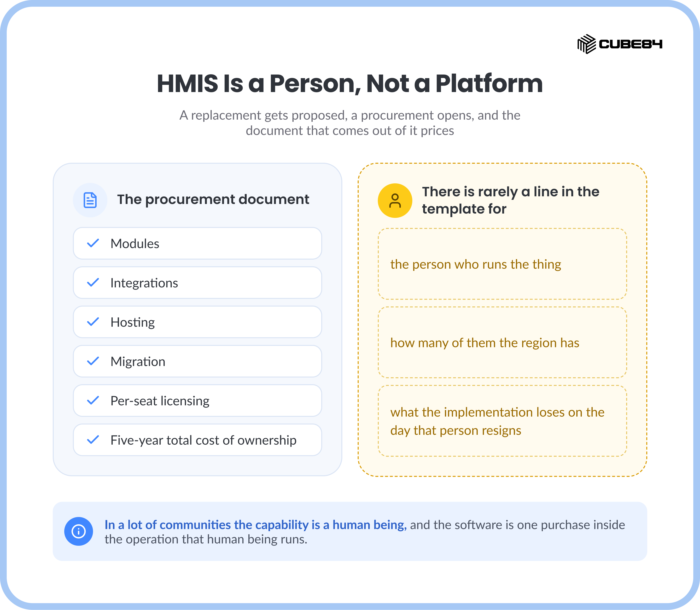This screenshot has width=700, height=610.
Task: Click the checkmark beside Hosting
Action: coord(93,322)
